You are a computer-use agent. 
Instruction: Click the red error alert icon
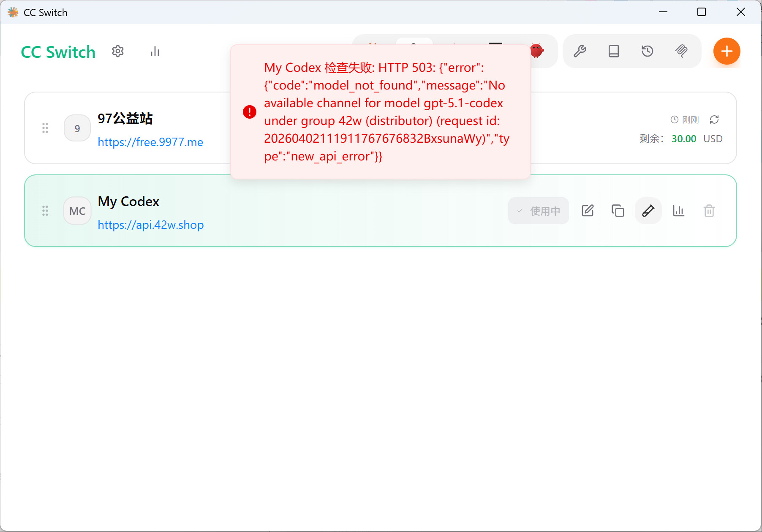pos(250,112)
